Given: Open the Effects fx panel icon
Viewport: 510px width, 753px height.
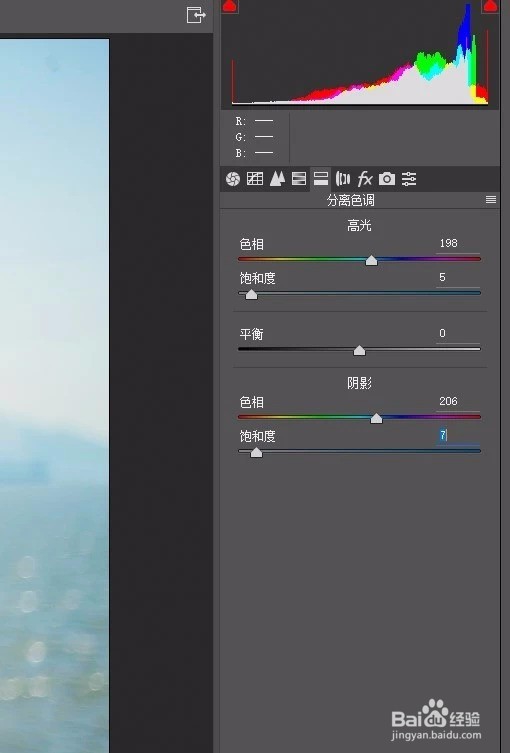Looking at the screenshot, I should pos(365,179).
